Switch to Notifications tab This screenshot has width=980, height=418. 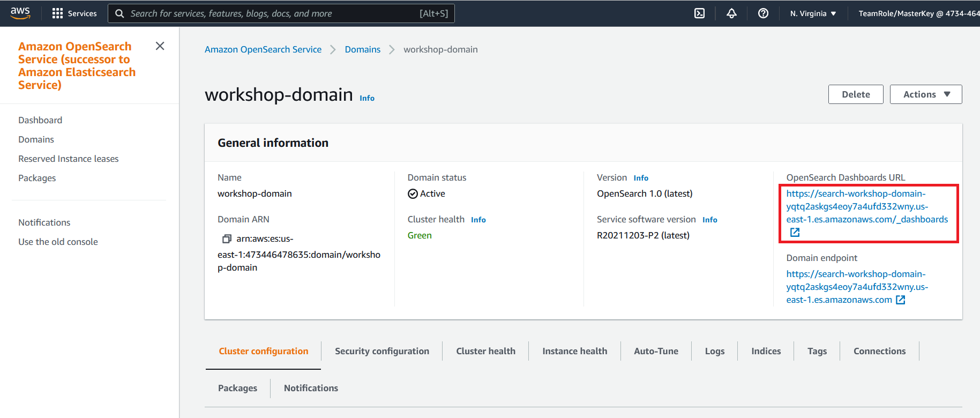pyautogui.click(x=311, y=388)
